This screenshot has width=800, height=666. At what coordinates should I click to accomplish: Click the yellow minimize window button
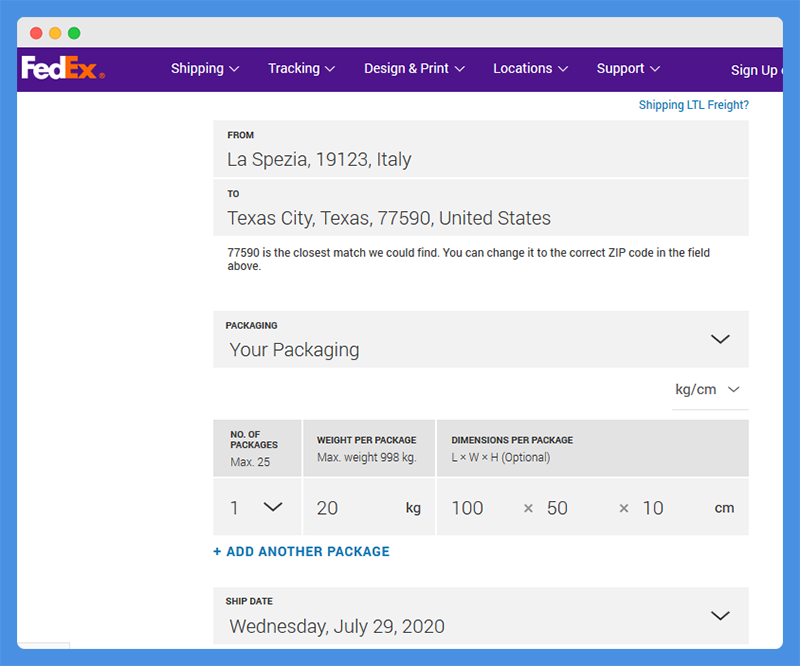tap(55, 33)
